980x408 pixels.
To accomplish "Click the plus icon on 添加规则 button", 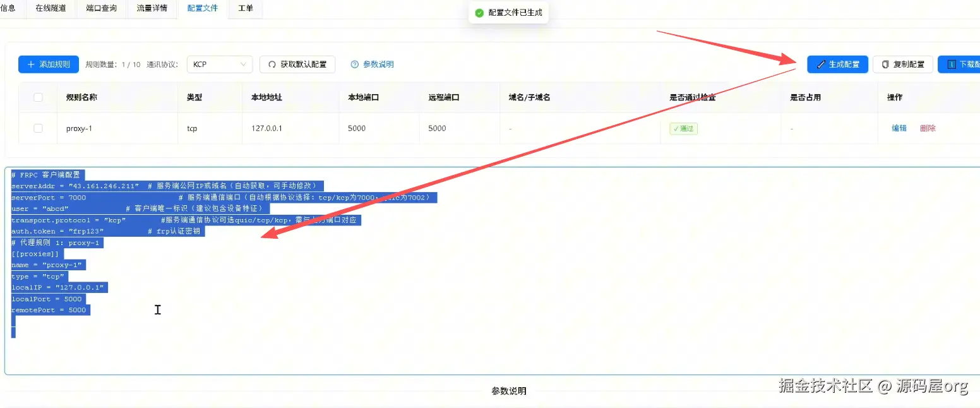I will tap(31, 64).
